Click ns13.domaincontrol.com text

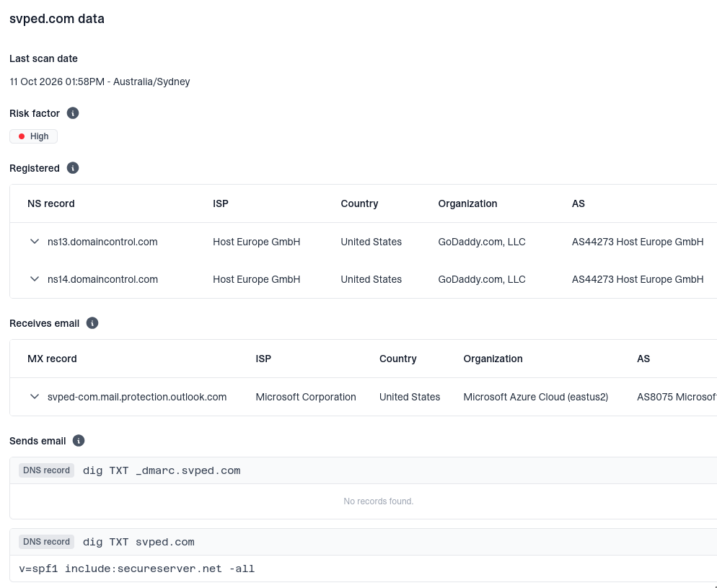coord(102,242)
